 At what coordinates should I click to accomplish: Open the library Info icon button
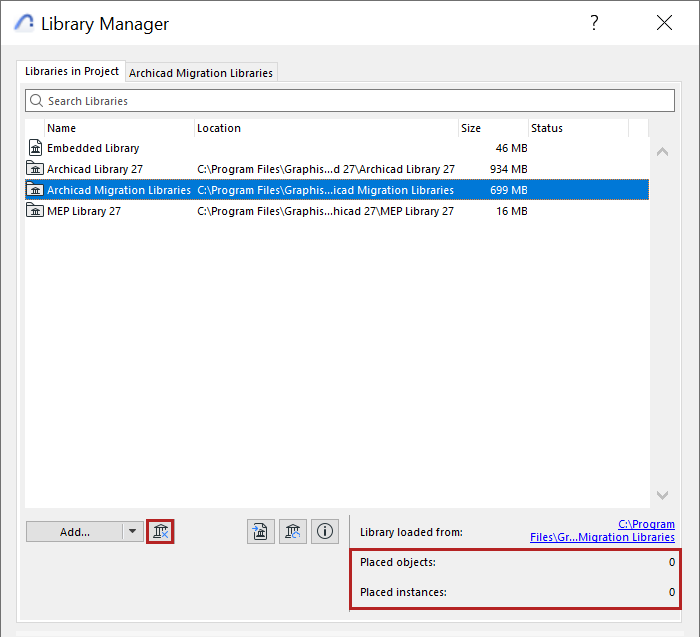coord(325,531)
